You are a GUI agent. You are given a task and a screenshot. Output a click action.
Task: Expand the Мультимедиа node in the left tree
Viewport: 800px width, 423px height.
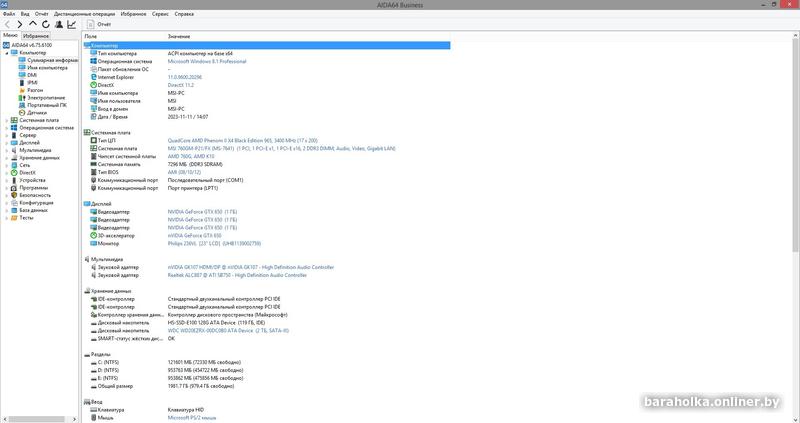pyautogui.click(x=7, y=151)
